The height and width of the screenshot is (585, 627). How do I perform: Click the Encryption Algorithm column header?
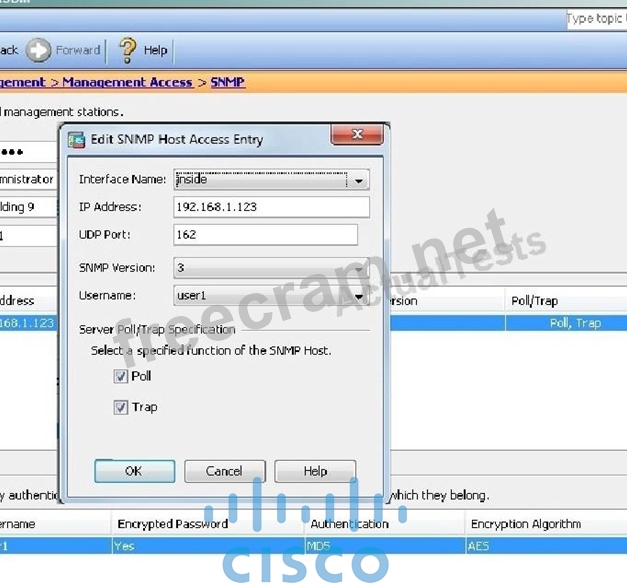[x=525, y=524]
